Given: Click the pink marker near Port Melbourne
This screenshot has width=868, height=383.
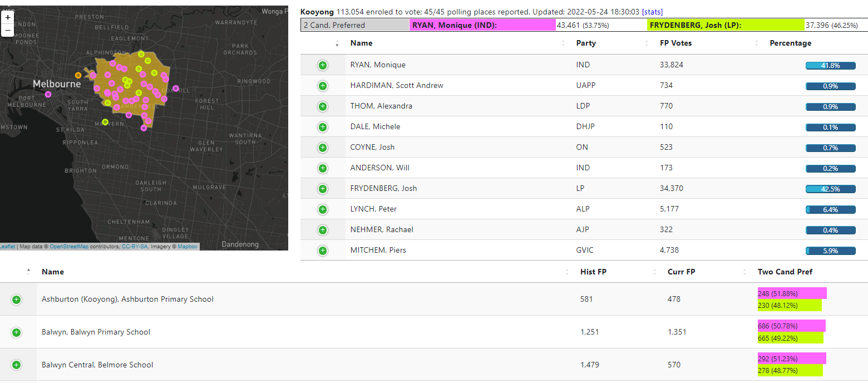Looking at the screenshot, I should pyautogui.click(x=48, y=95).
